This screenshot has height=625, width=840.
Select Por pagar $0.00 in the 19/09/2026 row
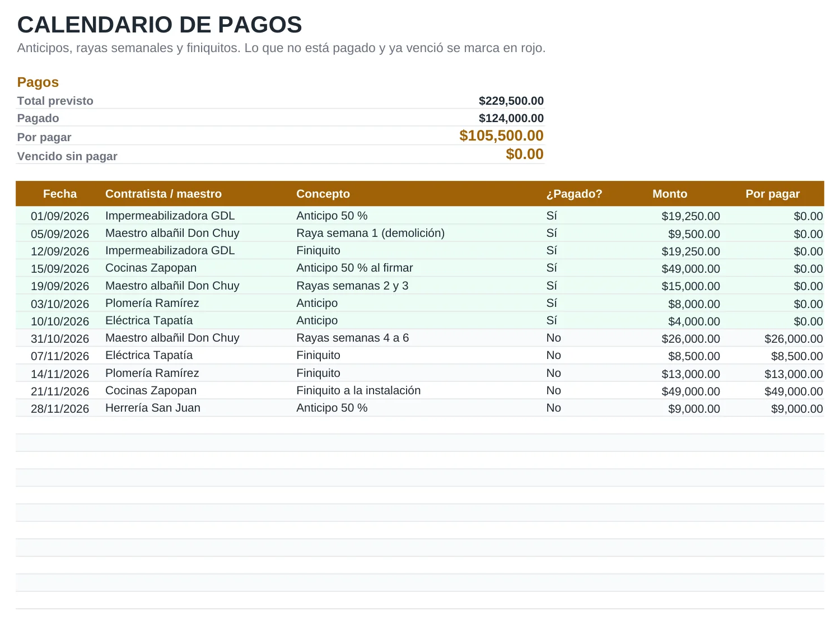click(x=808, y=286)
